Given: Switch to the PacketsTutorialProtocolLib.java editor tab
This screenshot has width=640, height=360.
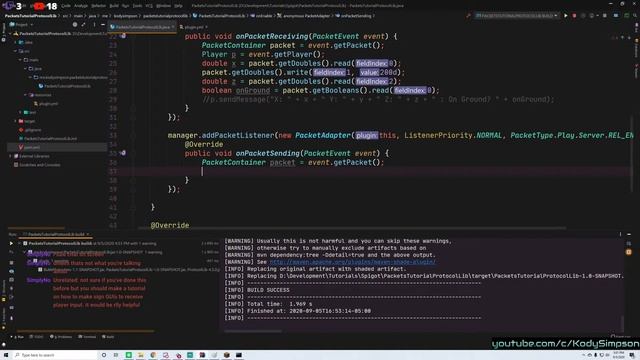Looking at the screenshot, I should 142,27.
